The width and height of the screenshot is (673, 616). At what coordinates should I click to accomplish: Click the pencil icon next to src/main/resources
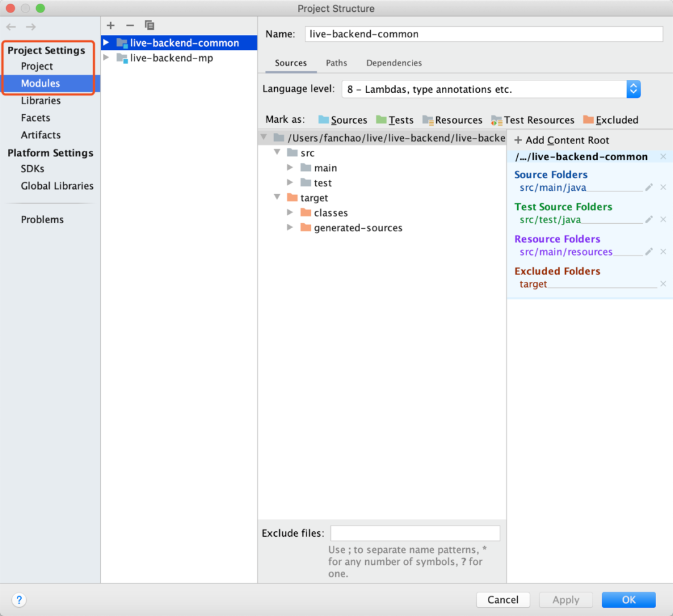(649, 252)
